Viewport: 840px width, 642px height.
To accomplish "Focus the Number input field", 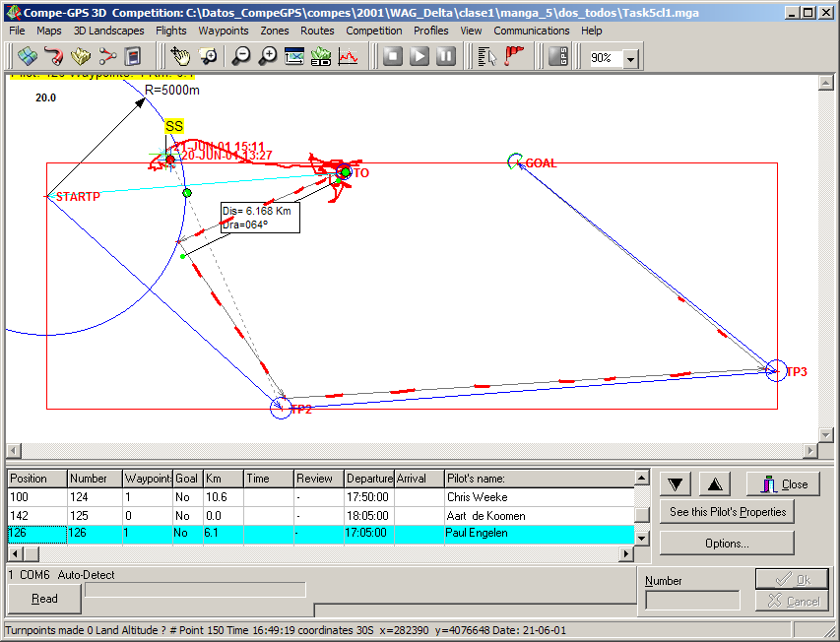I will (x=692, y=601).
